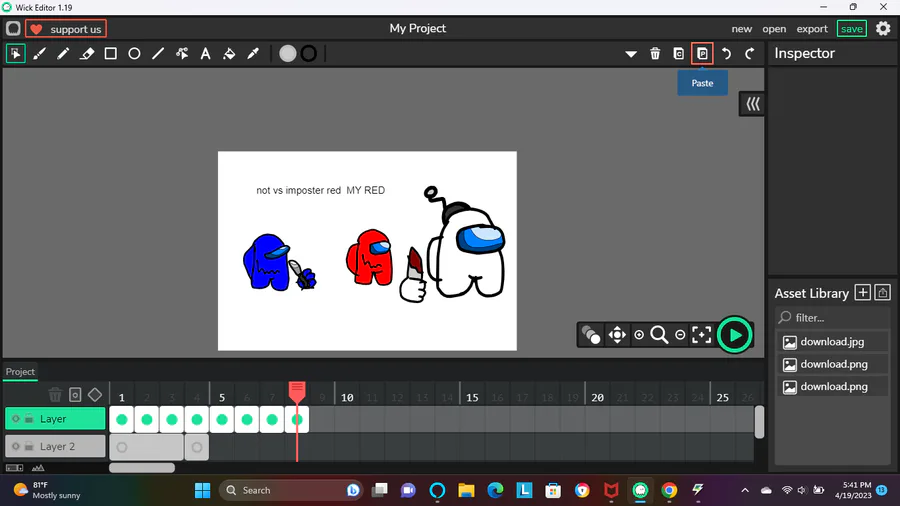Click the export menu item

tap(812, 29)
